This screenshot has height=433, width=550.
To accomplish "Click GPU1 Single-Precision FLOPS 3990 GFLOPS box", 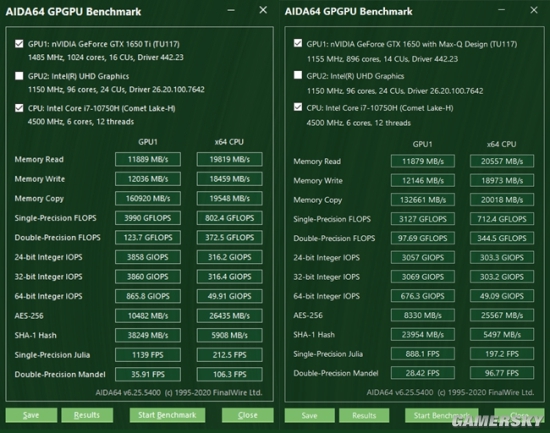I will pyautogui.click(x=148, y=218).
